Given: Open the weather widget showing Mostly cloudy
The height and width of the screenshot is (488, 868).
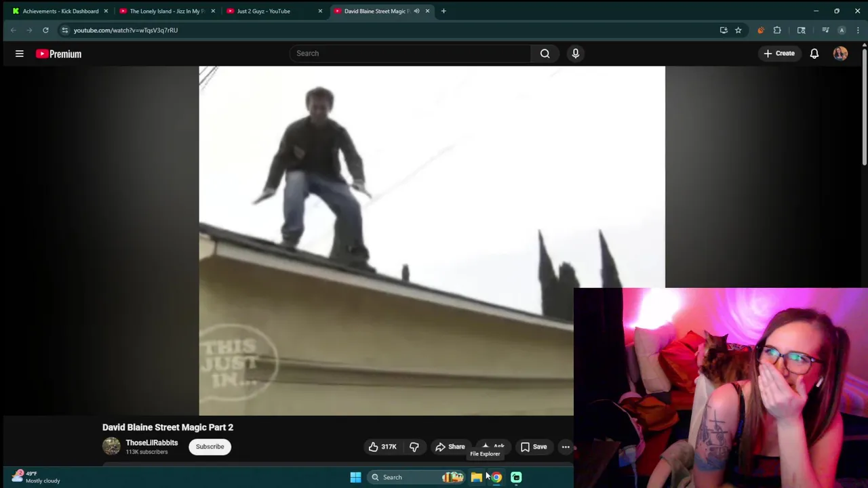Looking at the screenshot, I should (x=36, y=476).
